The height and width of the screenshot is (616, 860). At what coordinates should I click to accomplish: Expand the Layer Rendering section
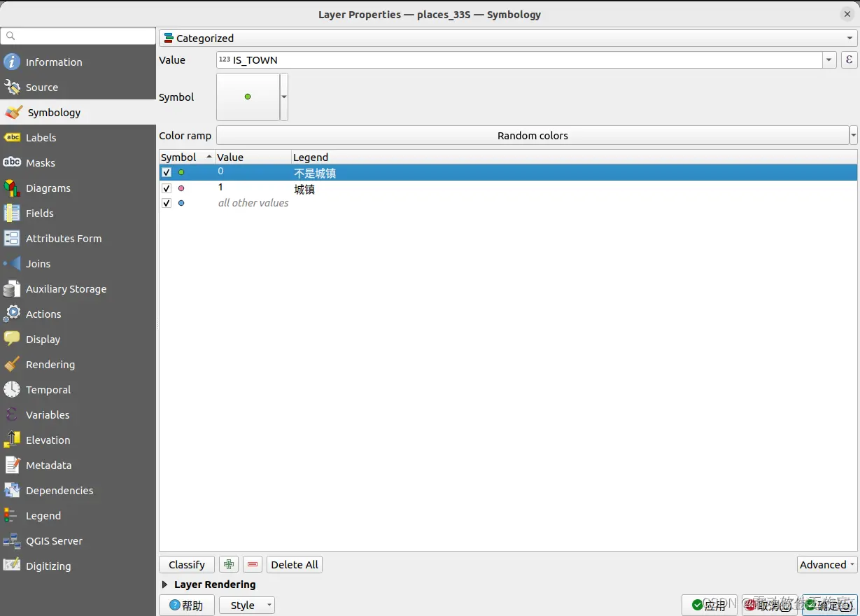point(165,584)
